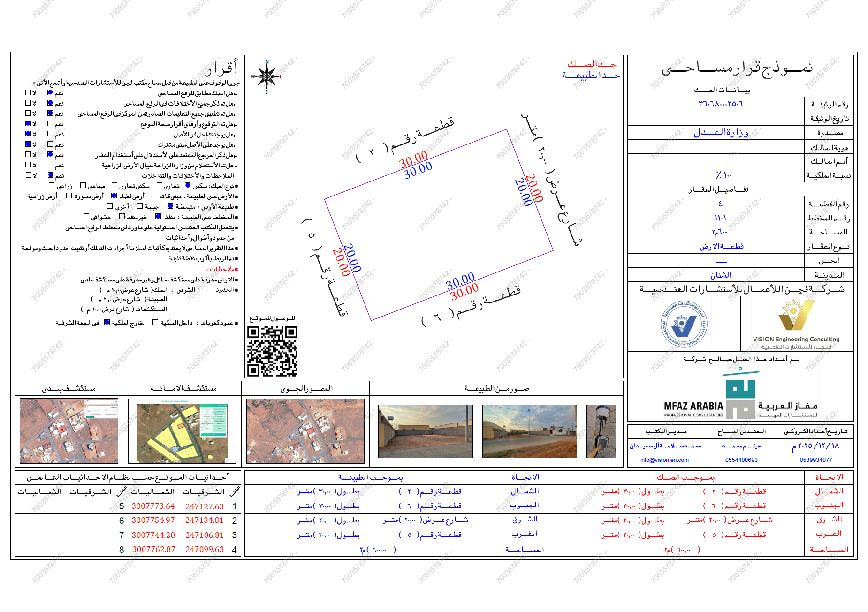
Task: Click northing coordinate 3007754.97
Action: tap(153, 521)
